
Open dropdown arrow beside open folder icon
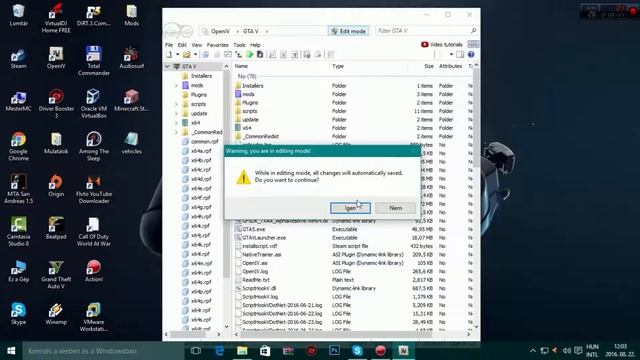(x=195, y=55)
